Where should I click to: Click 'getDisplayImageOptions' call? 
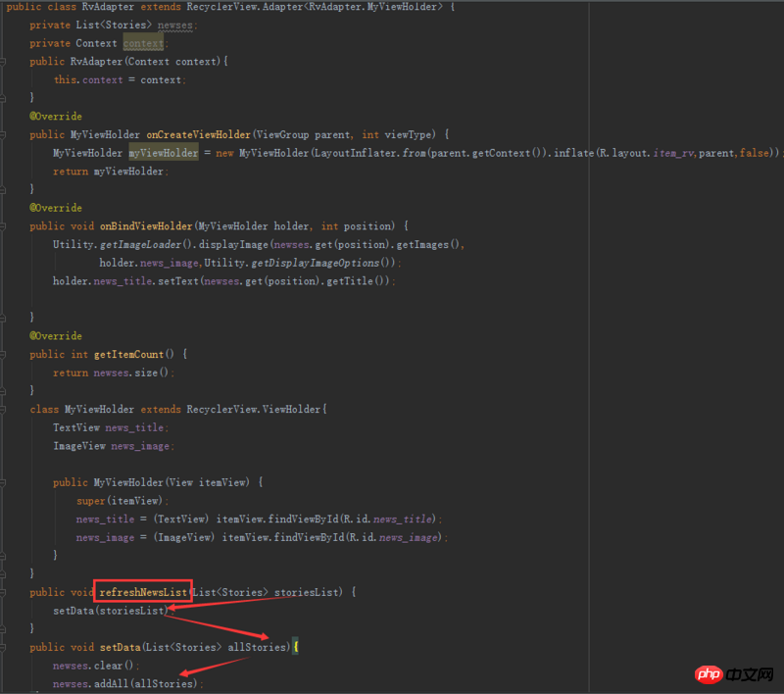point(315,263)
